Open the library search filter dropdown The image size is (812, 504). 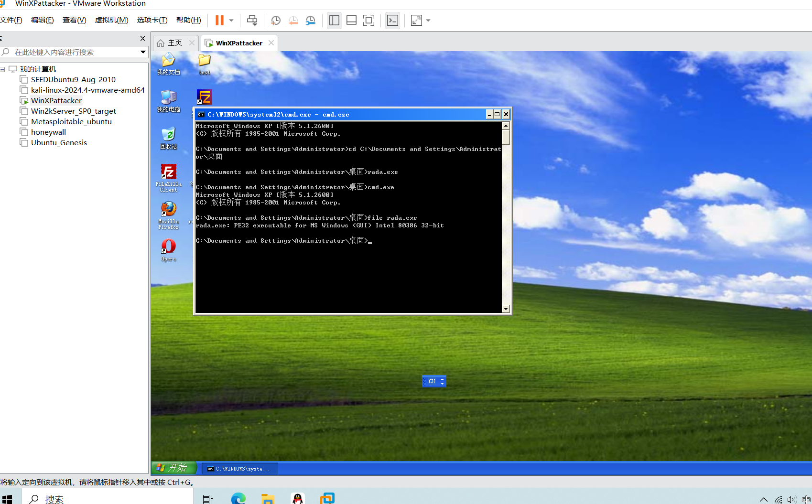point(143,52)
